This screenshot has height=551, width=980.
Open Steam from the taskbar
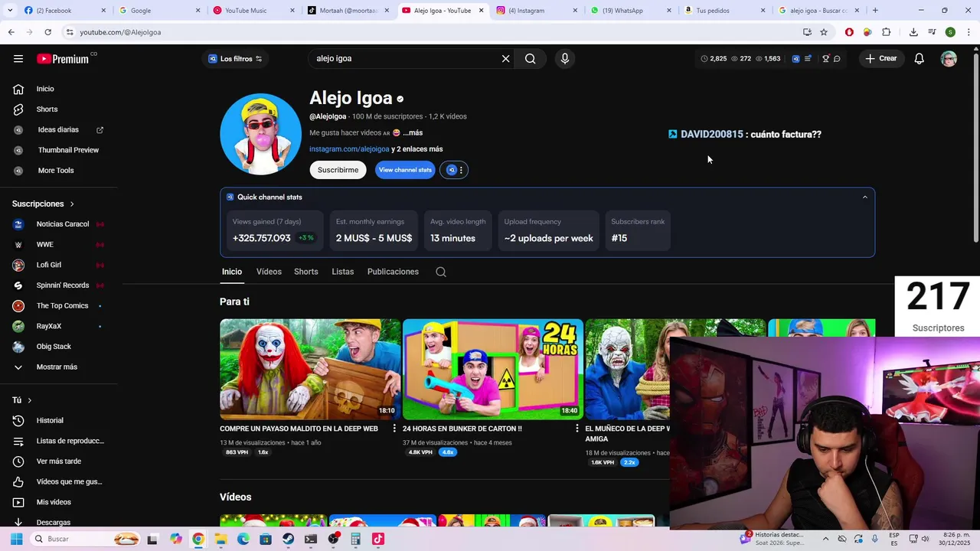[288, 539]
